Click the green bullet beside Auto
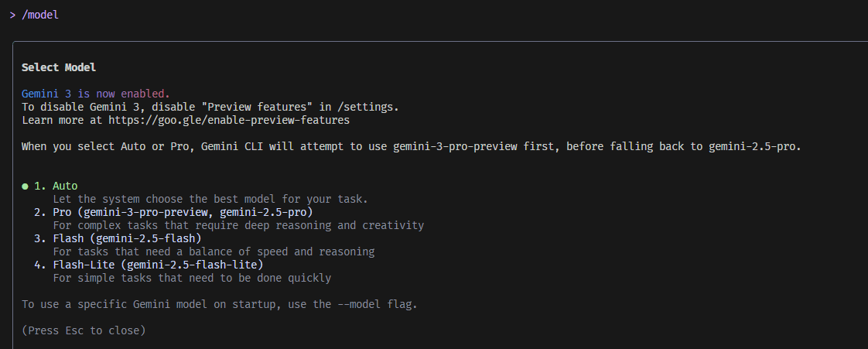 click(25, 186)
